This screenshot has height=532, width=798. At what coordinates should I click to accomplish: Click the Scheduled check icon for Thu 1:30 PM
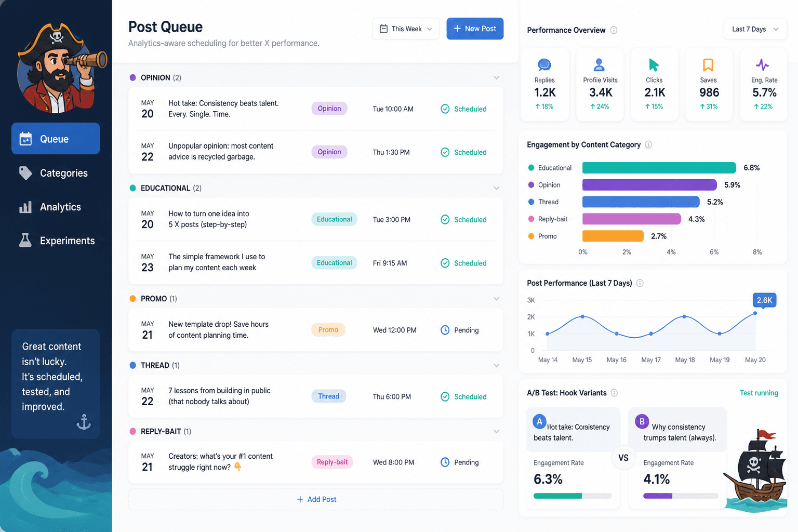pos(445,152)
